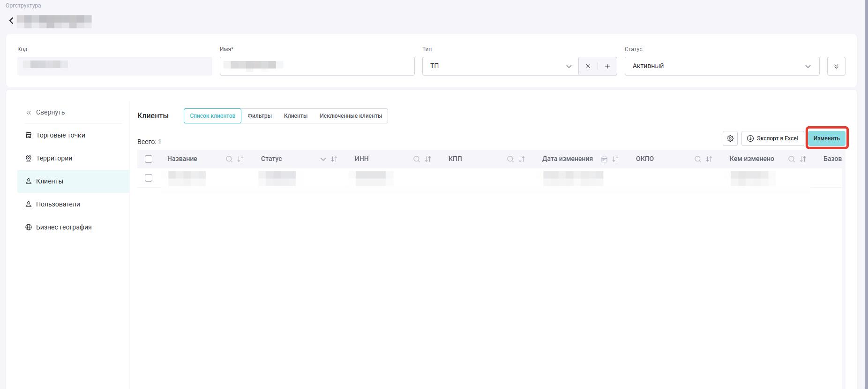Open the Статус column filter dropdown
The width and height of the screenshot is (868, 389).
pyautogui.click(x=323, y=159)
